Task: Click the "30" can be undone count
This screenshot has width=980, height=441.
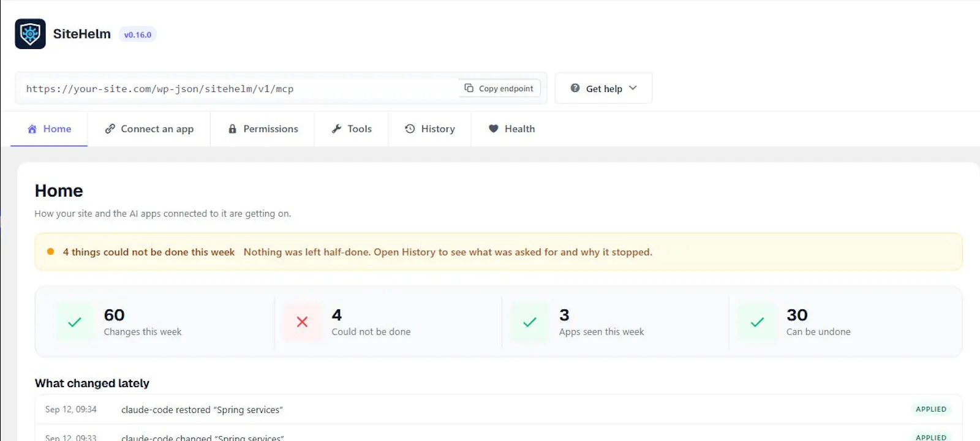Action: pyautogui.click(x=797, y=315)
